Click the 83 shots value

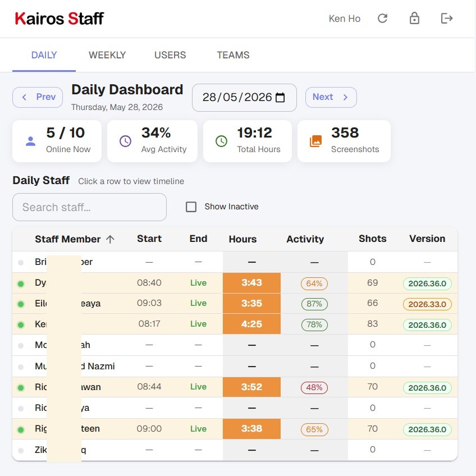coord(373,324)
